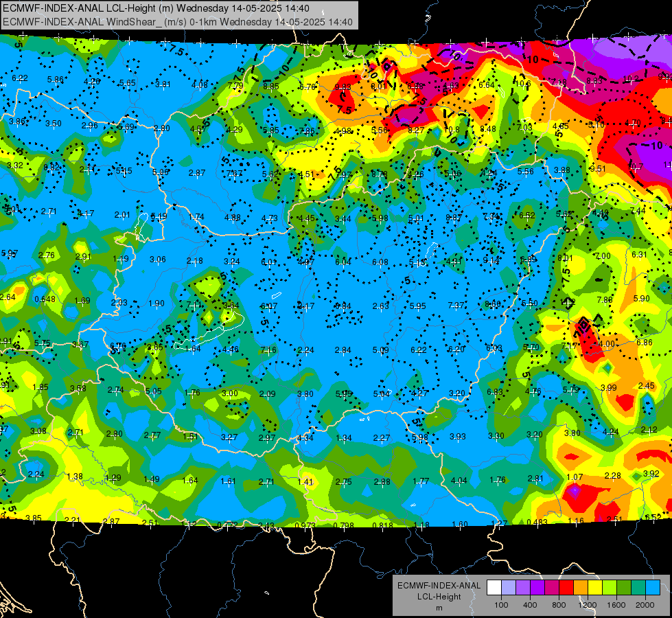
Task: Click the wind shear value "0.483"
Action: 537,522
